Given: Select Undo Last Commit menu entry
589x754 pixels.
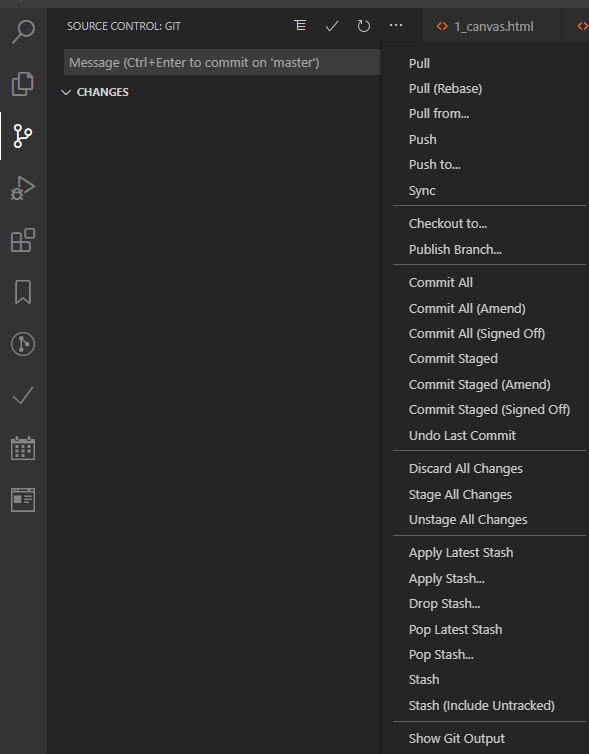Looking at the screenshot, I should coord(462,435).
